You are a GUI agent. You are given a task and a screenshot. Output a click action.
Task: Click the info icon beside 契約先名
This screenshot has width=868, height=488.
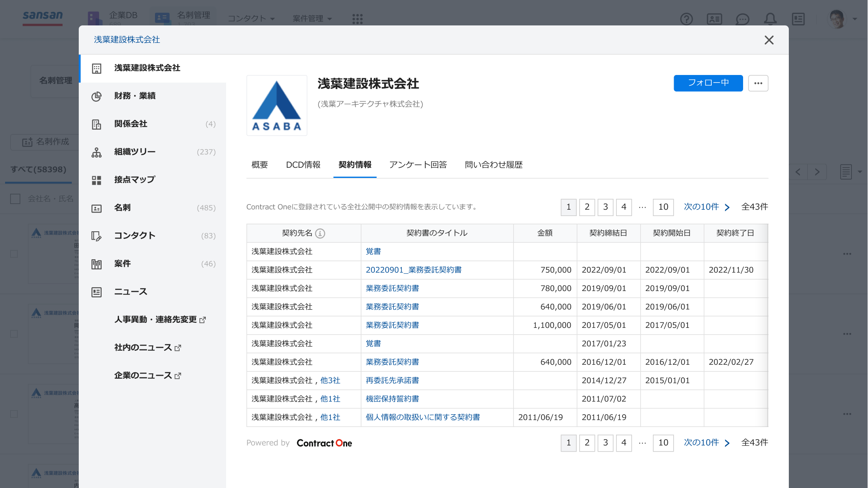pos(321,233)
